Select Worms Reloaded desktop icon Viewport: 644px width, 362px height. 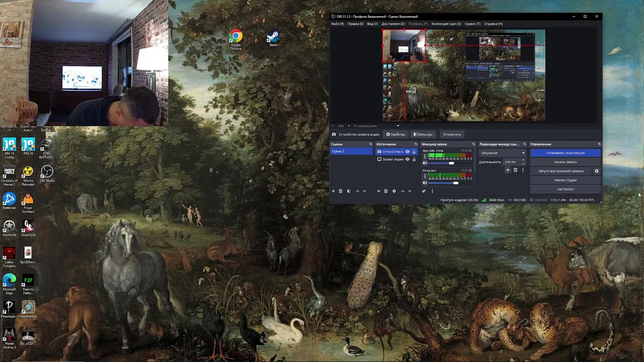pos(28,176)
